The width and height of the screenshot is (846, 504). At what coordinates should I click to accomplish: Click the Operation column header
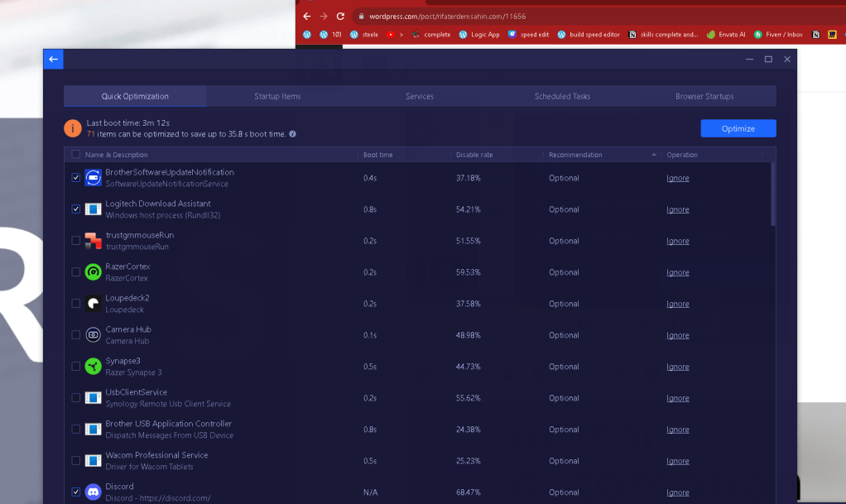pos(682,154)
